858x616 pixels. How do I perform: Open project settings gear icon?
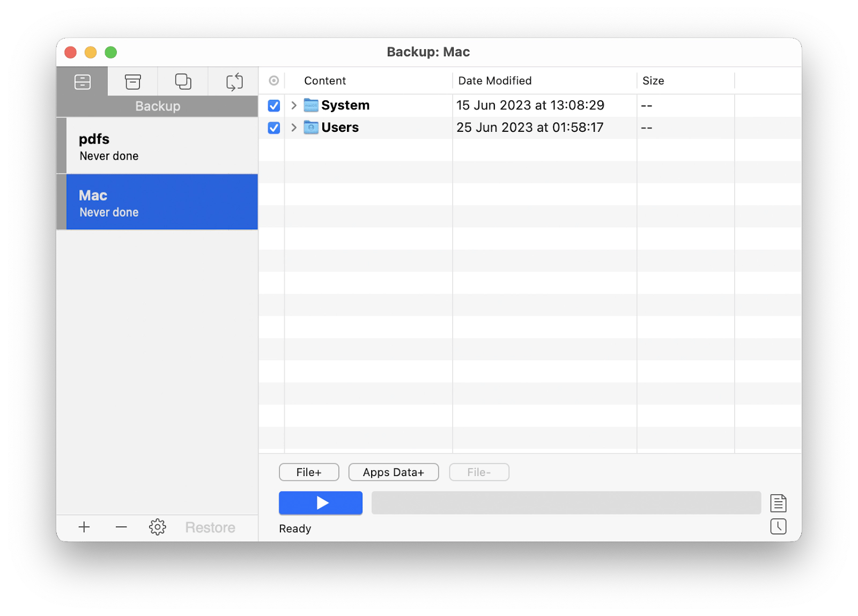(158, 528)
